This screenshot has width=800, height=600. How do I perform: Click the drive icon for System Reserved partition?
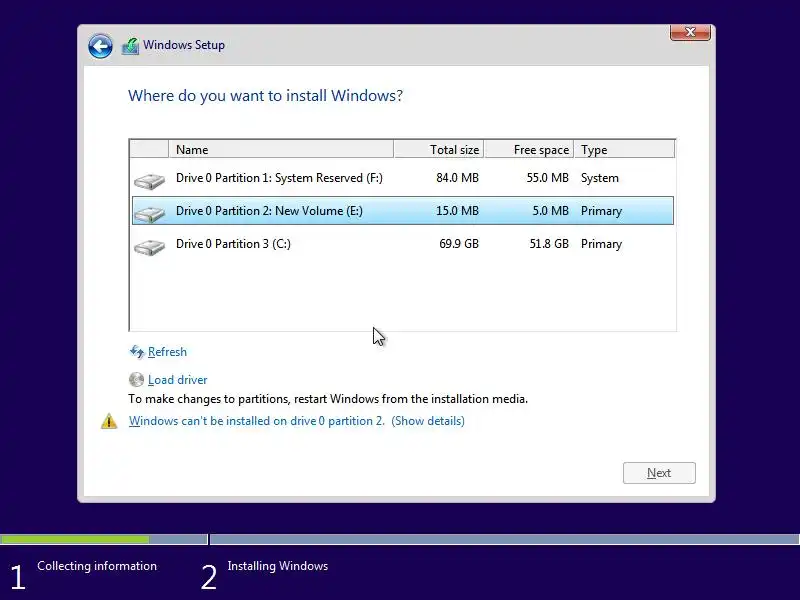pos(149,181)
